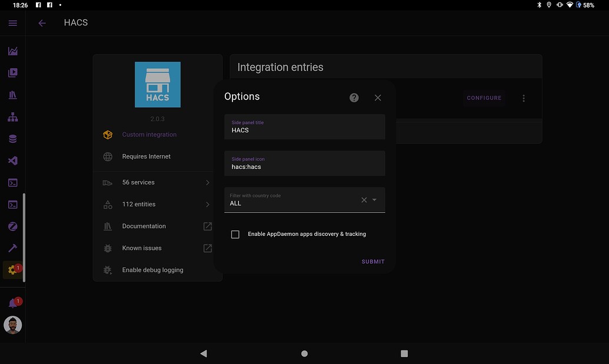
Task: Click the Zigbee2MQTT sidebar icon
Action: [x=12, y=226]
